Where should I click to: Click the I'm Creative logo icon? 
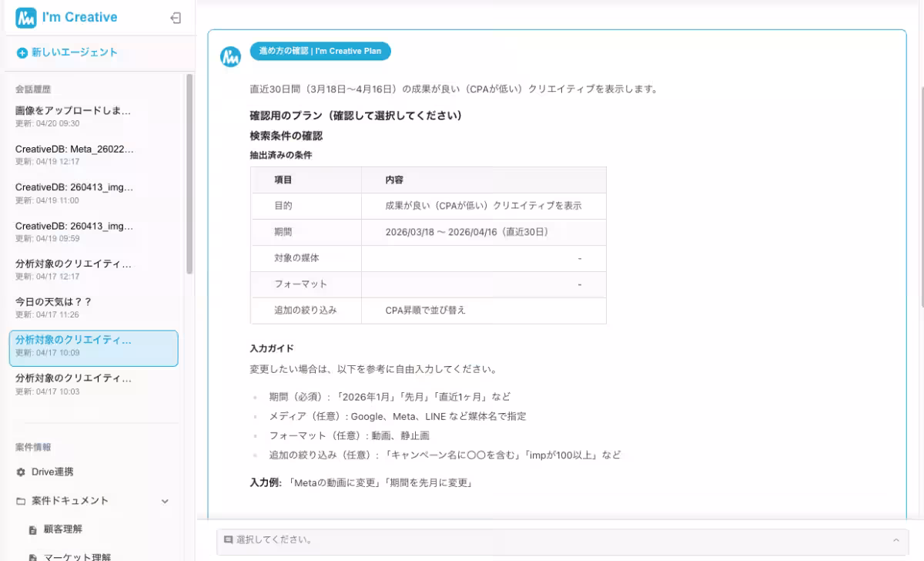click(x=25, y=17)
